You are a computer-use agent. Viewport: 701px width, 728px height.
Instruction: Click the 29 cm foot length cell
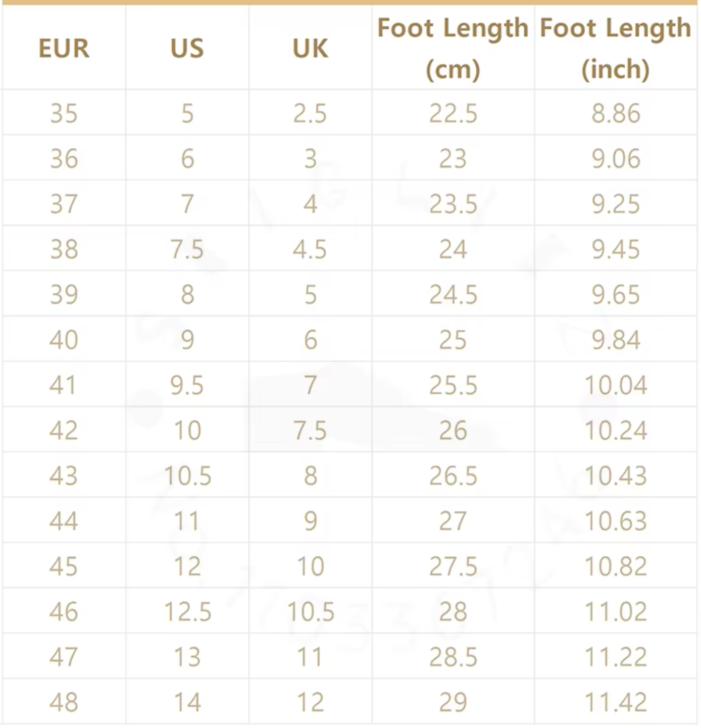click(453, 702)
